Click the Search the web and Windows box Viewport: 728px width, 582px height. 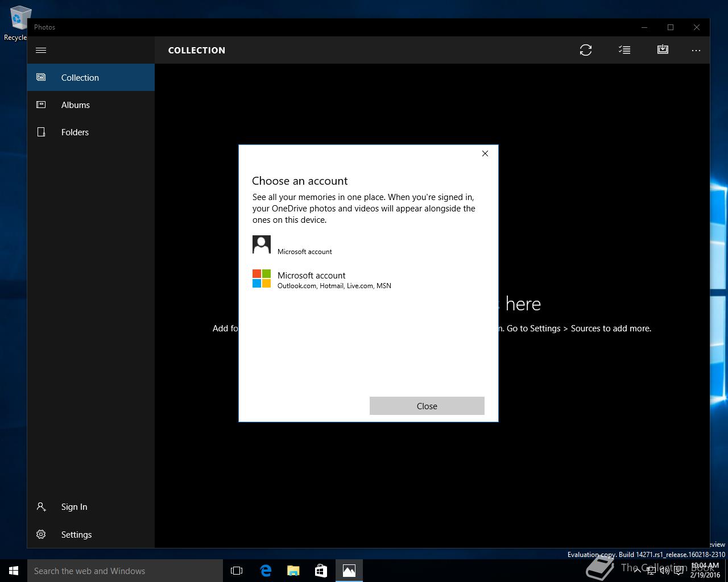pyautogui.click(x=125, y=571)
